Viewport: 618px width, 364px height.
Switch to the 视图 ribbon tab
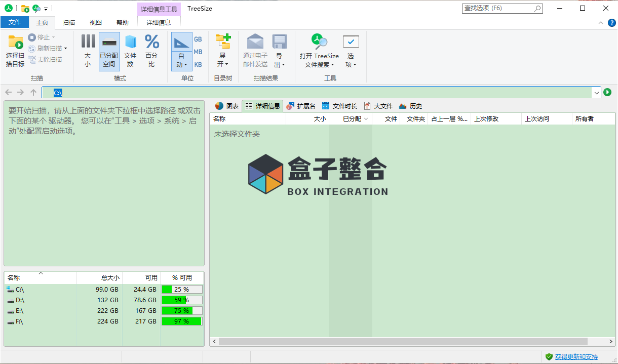[x=96, y=22]
